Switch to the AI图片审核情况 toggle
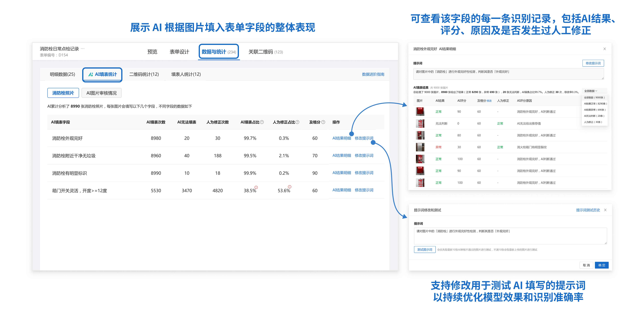The width and height of the screenshot is (644, 310). (101, 93)
